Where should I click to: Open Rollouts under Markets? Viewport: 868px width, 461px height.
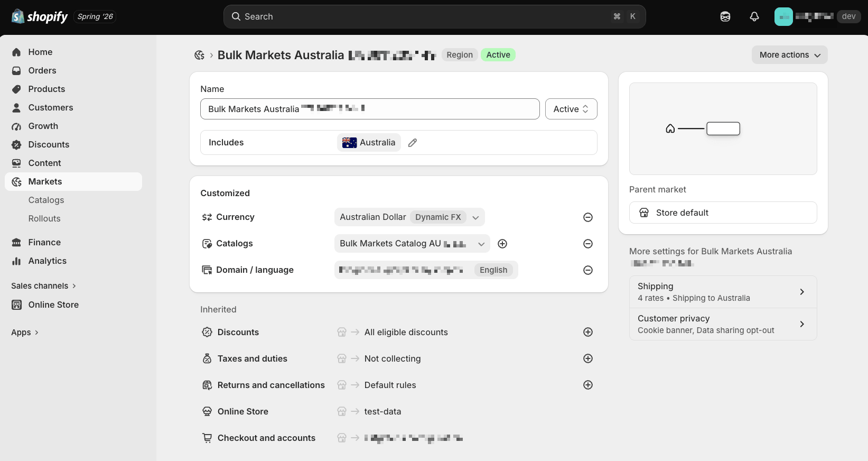tap(73, 218)
